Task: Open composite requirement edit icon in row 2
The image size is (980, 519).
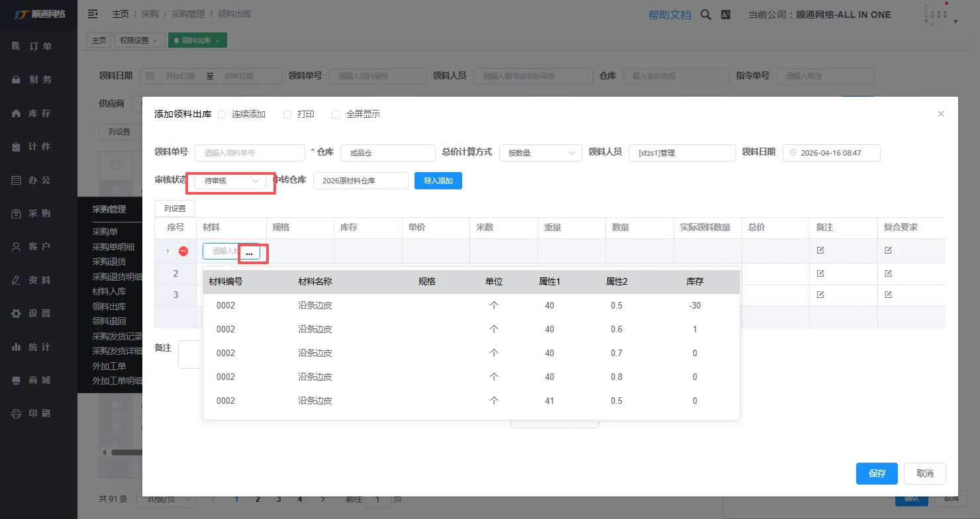Action: (888, 273)
